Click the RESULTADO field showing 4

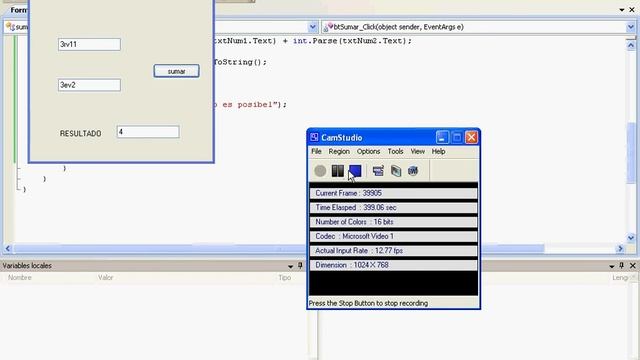pos(148,132)
